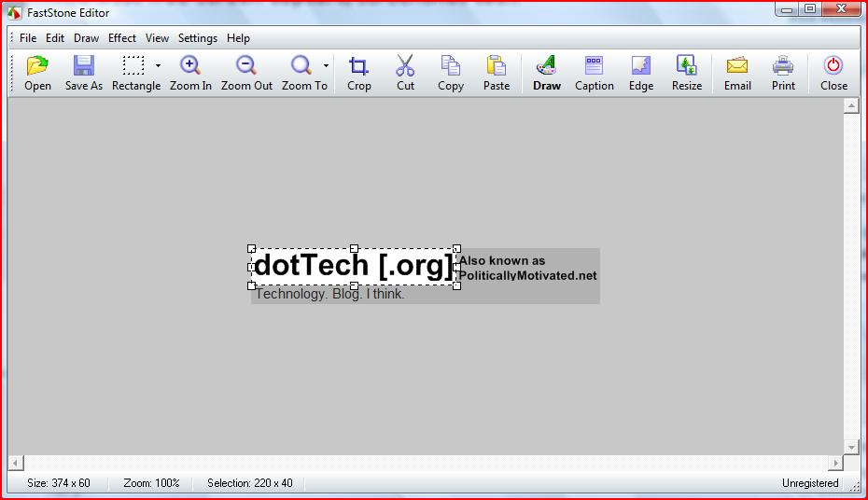This screenshot has width=868, height=500.
Task: Click the top-center selection resize handle
Action: click(354, 249)
